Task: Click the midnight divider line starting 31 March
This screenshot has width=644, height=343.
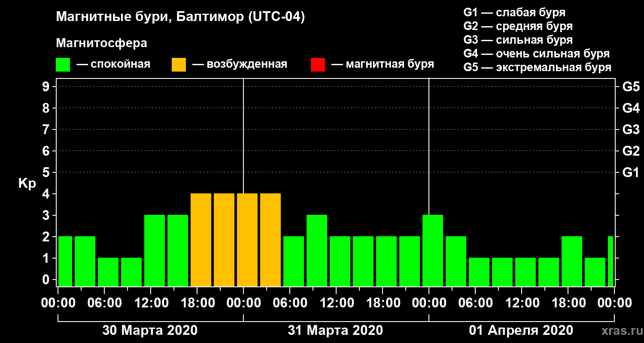Action: [x=243, y=136]
